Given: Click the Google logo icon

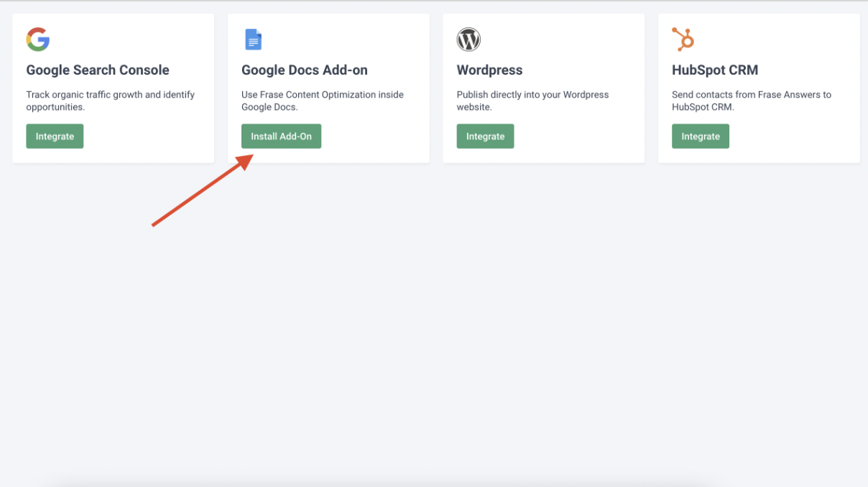Looking at the screenshot, I should (x=38, y=40).
